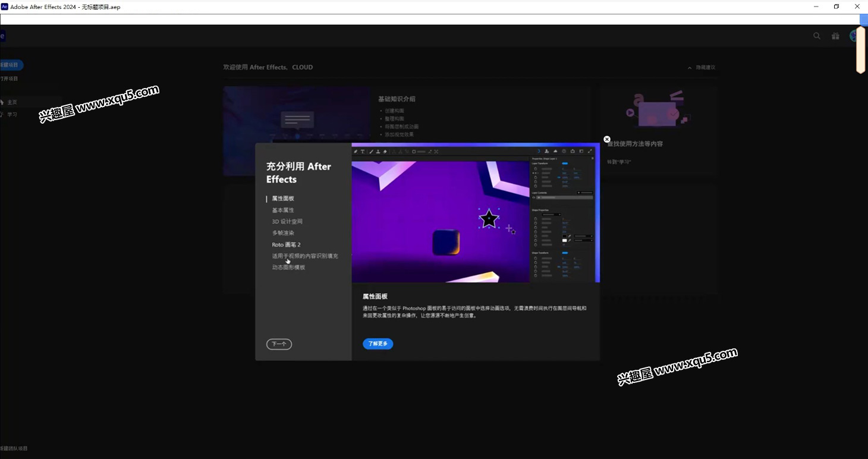Go to the 主页 sidebar item

point(12,102)
